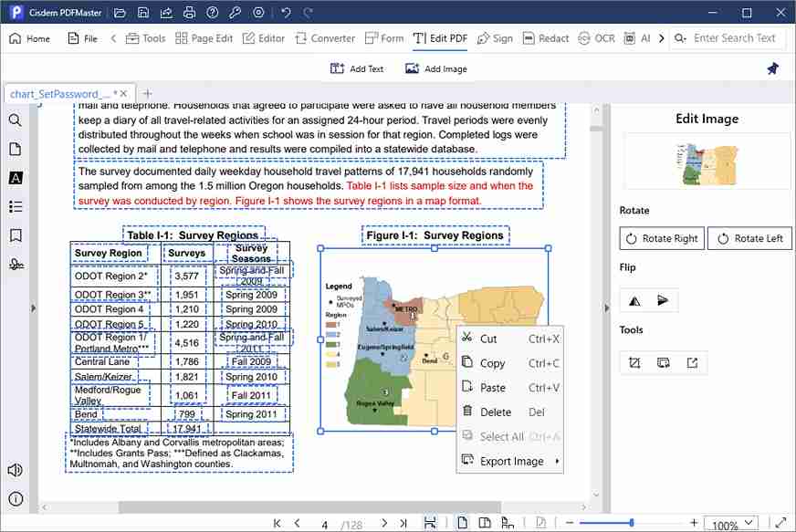
Task: Click the Share icon in title bar
Action: click(x=166, y=13)
